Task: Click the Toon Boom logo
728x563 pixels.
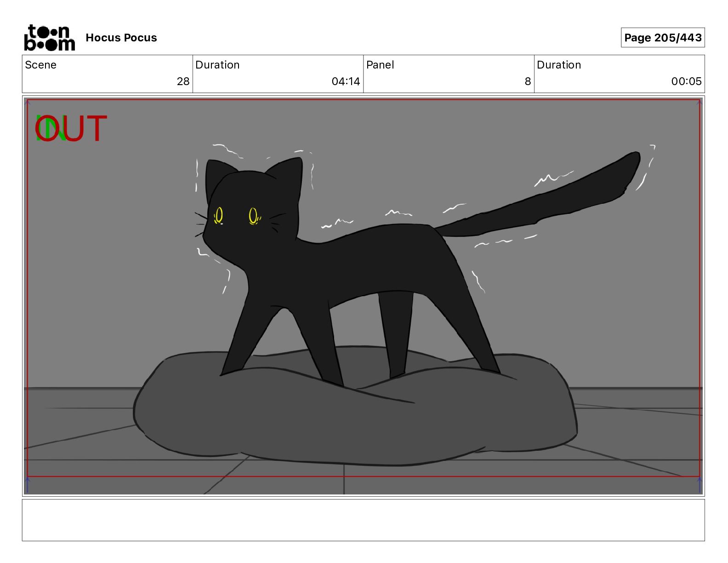Action: click(x=49, y=38)
